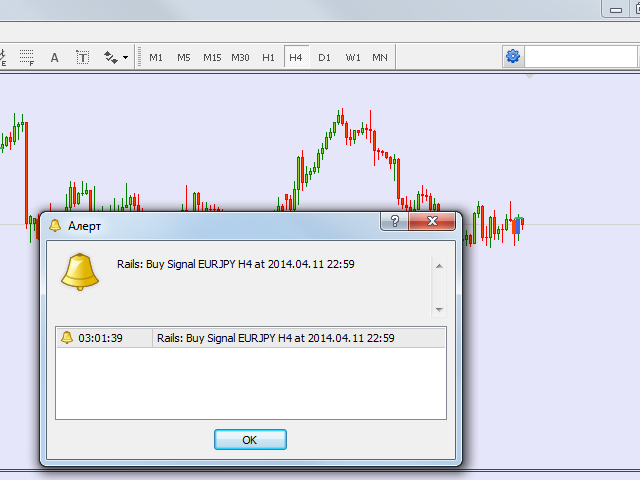Select the alert log row at 03:01:39
The image size is (640, 480).
[x=251, y=338]
